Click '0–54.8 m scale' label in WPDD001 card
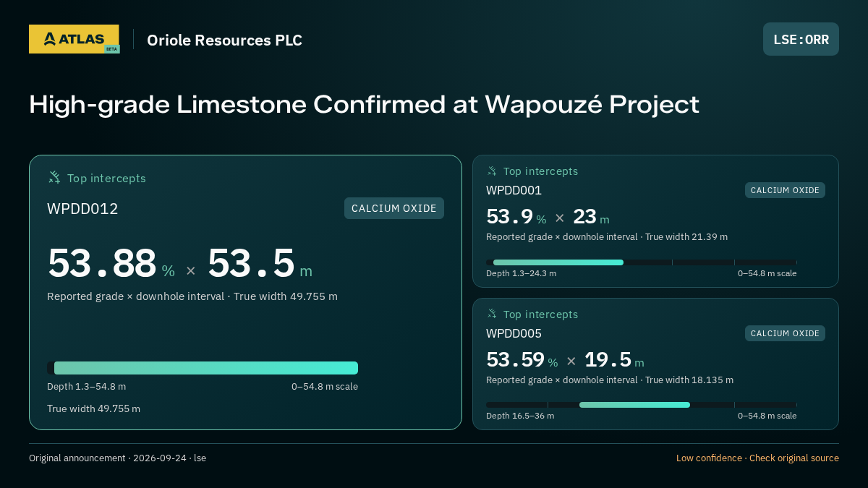Image resolution: width=868 pixels, height=488 pixels. pyautogui.click(x=767, y=273)
